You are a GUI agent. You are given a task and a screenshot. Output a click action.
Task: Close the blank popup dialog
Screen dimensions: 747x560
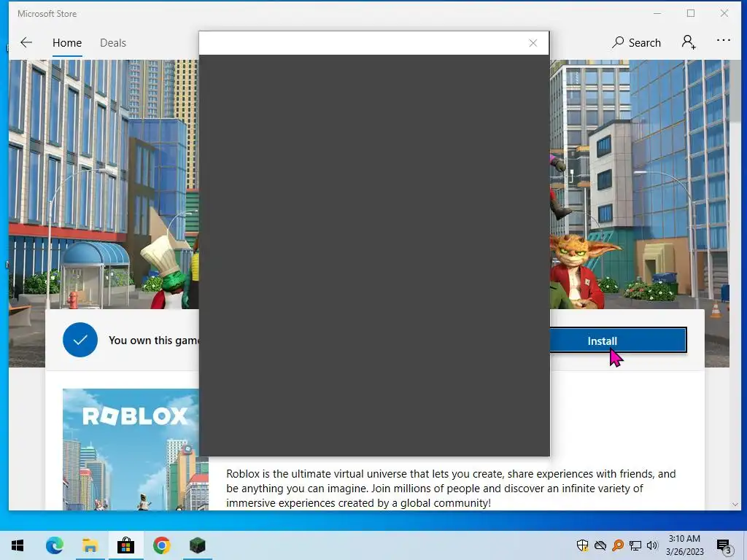(x=533, y=43)
